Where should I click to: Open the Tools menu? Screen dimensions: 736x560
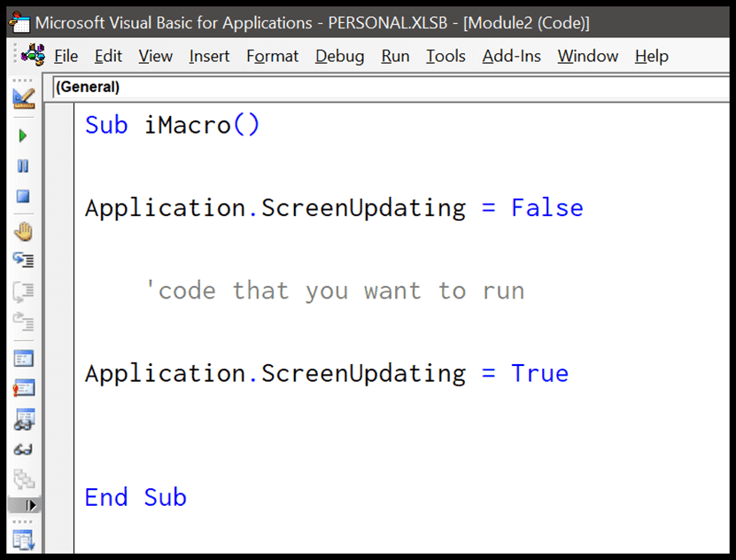pyautogui.click(x=445, y=56)
